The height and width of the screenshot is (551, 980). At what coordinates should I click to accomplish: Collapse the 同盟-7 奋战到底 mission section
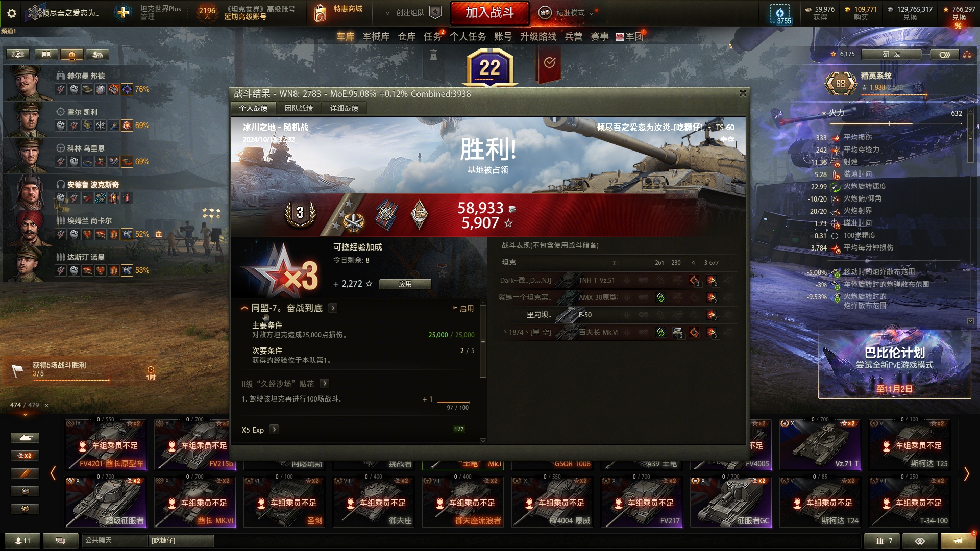(x=244, y=308)
